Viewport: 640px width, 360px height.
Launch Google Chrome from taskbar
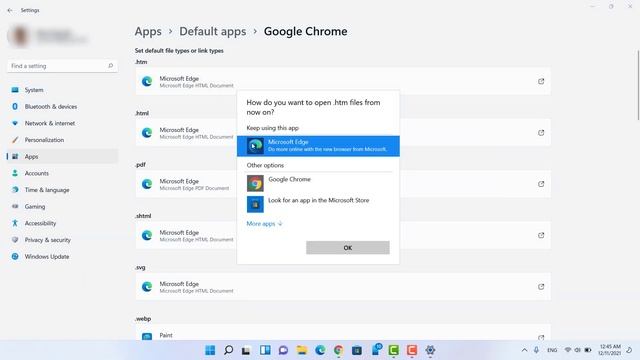338,350
